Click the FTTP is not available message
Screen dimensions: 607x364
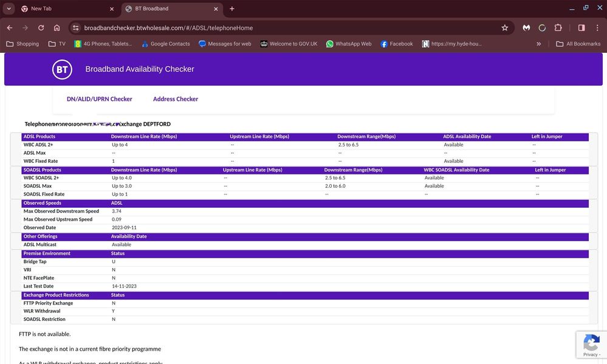[45, 334]
